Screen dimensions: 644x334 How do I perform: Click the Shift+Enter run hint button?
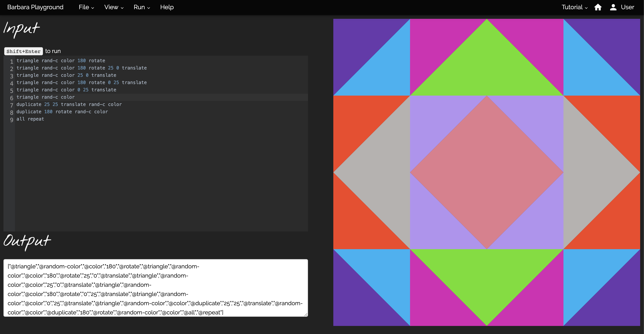pos(24,51)
